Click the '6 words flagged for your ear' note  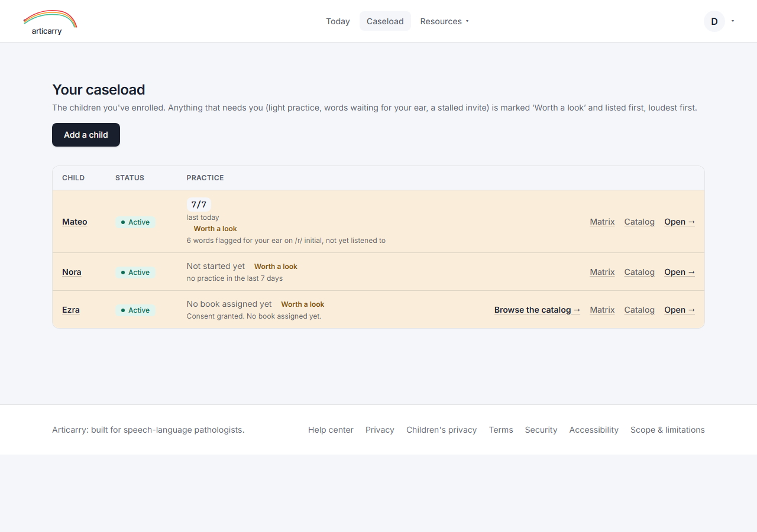[286, 241]
